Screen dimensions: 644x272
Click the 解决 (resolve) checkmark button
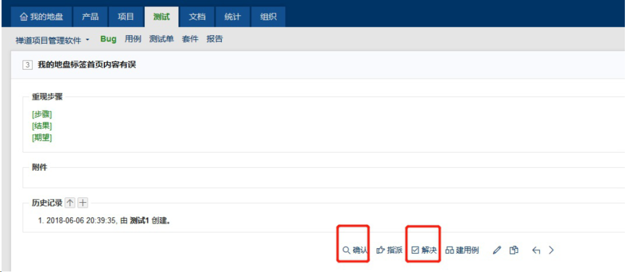pyautogui.click(x=424, y=251)
